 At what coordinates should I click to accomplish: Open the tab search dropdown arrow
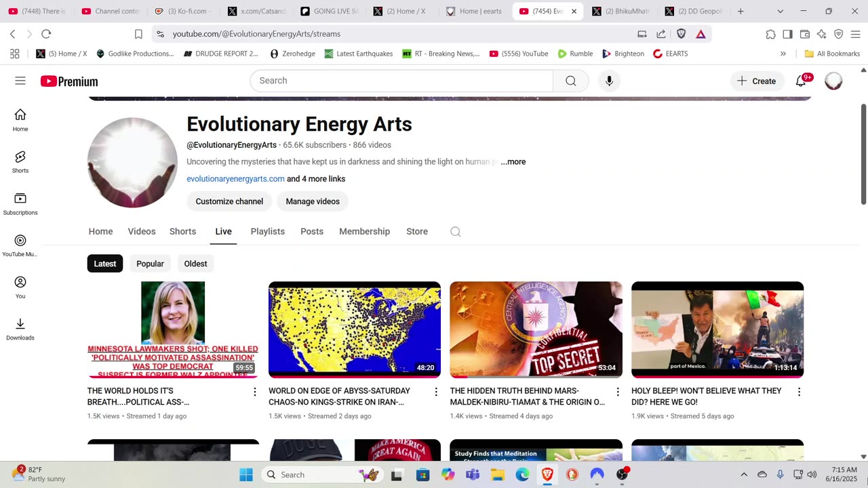pyautogui.click(x=780, y=12)
